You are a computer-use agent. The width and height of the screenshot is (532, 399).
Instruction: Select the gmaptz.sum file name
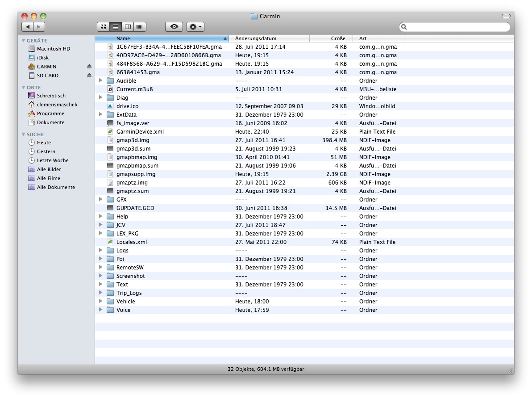[x=132, y=191]
